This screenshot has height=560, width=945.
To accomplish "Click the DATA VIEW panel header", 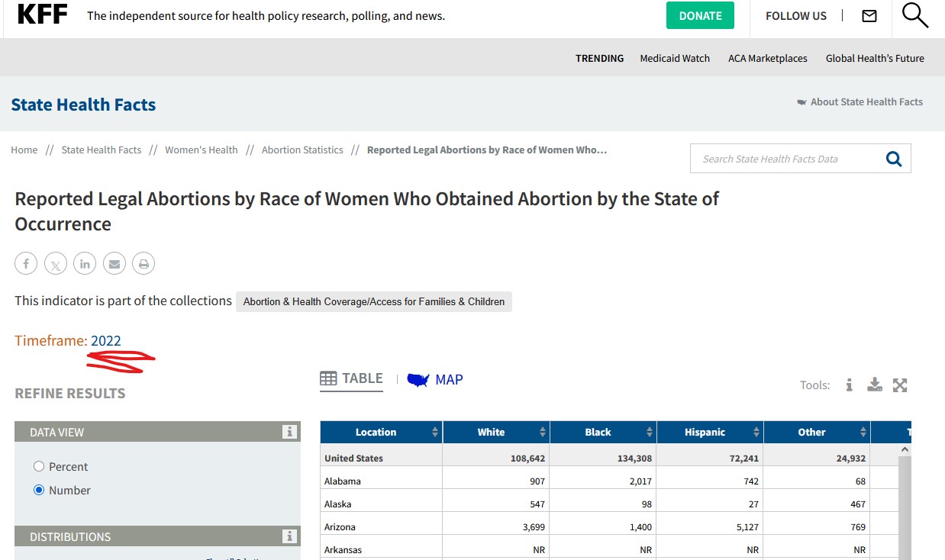I will tap(157, 432).
